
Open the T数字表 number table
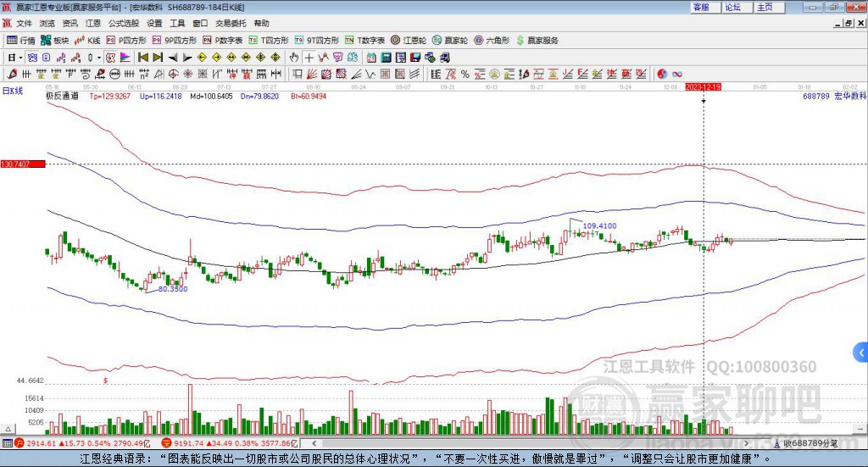pyautogui.click(x=364, y=41)
